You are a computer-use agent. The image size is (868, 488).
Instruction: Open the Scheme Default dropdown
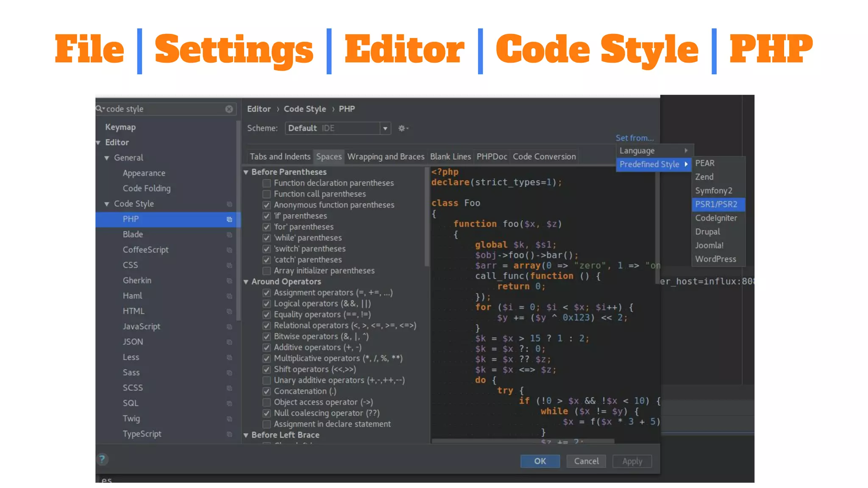338,128
